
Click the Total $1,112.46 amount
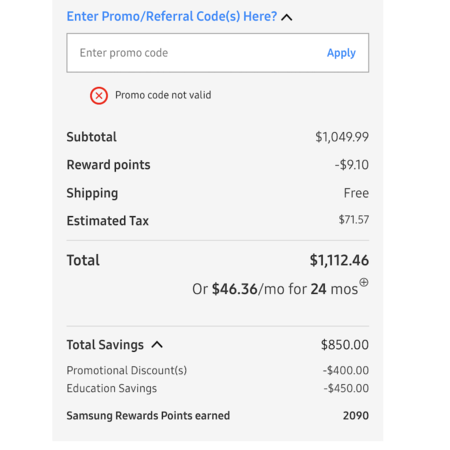pyautogui.click(x=339, y=260)
